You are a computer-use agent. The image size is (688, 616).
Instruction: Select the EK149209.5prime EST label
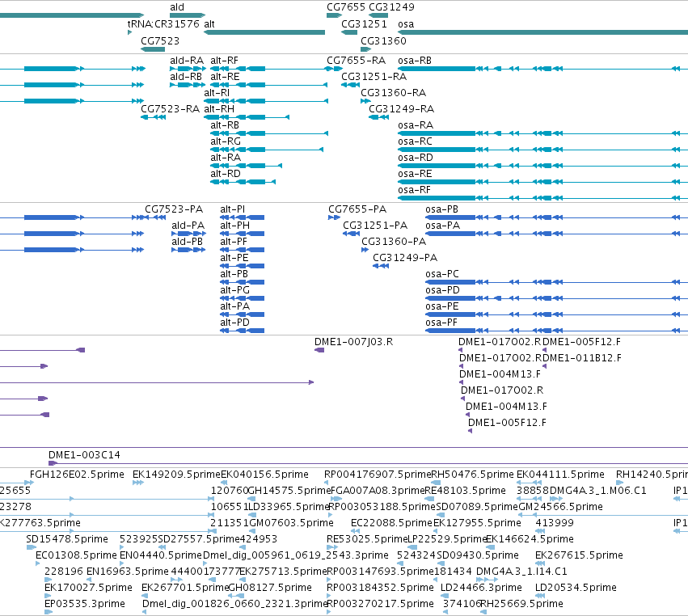[176, 475]
